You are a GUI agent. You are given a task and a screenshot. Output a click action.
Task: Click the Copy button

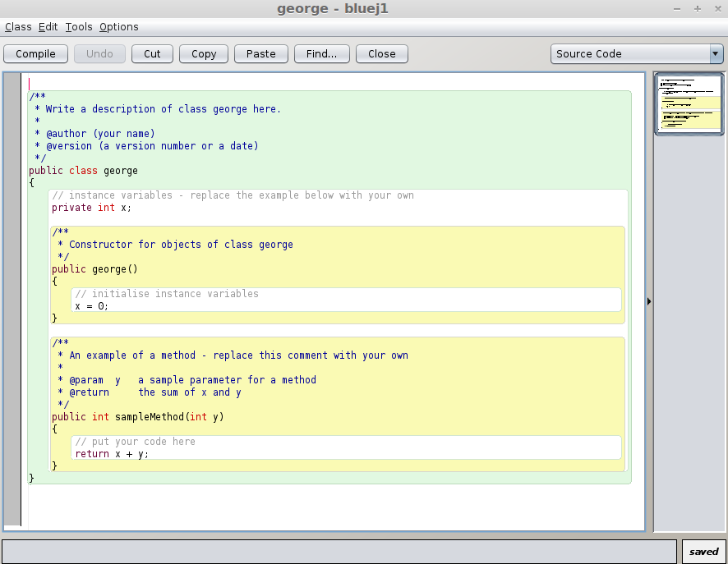[204, 54]
